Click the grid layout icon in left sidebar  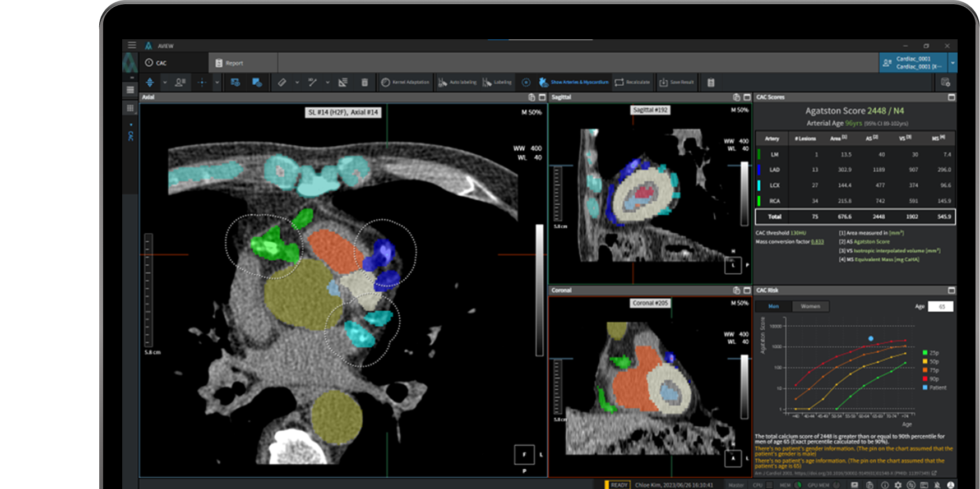tap(130, 108)
